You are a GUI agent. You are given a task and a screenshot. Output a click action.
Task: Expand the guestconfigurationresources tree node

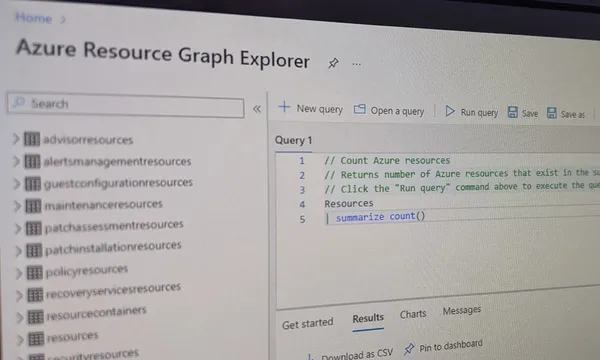click(x=16, y=184)
